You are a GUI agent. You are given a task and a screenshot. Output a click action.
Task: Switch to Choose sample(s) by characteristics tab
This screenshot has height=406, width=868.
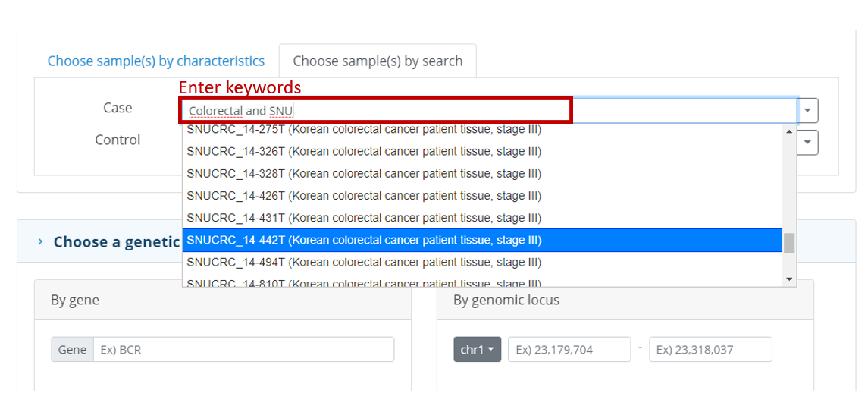(156, 61)
